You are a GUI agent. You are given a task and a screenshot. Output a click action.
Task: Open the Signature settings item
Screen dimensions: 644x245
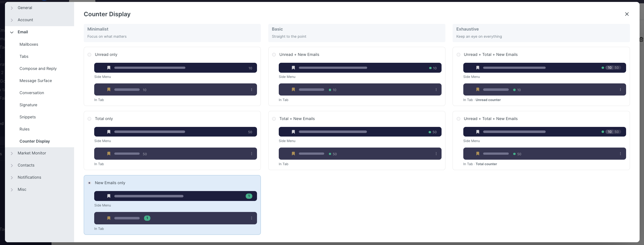28,105
